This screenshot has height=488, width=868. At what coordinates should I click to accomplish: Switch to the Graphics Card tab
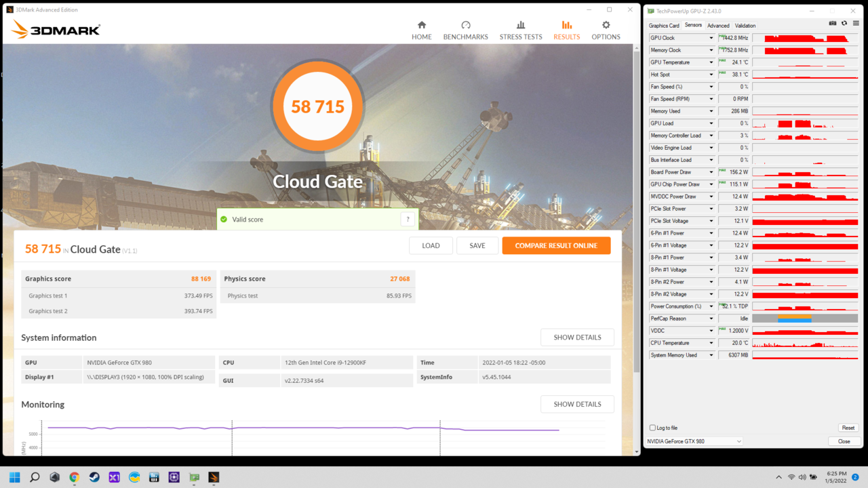[664, 26]
